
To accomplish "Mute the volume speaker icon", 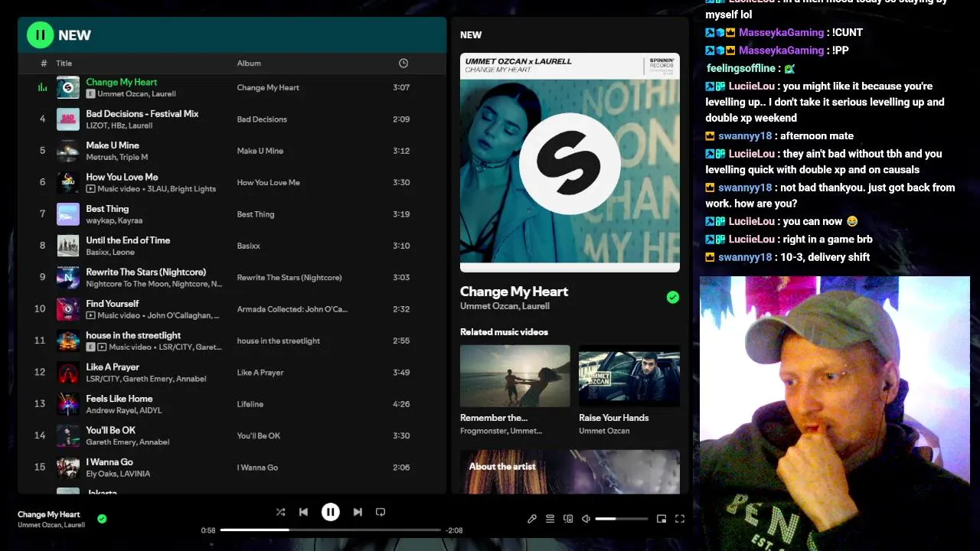I will tap(586, 519).
